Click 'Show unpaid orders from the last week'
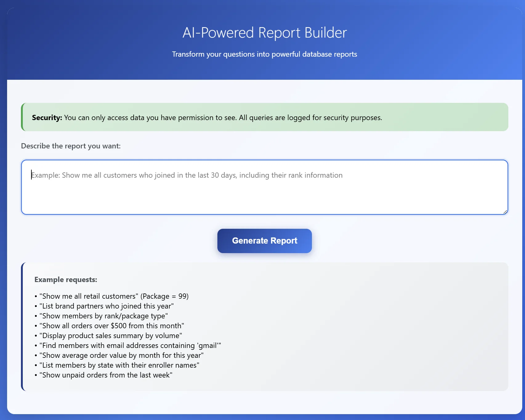 [x=106, y=375]
